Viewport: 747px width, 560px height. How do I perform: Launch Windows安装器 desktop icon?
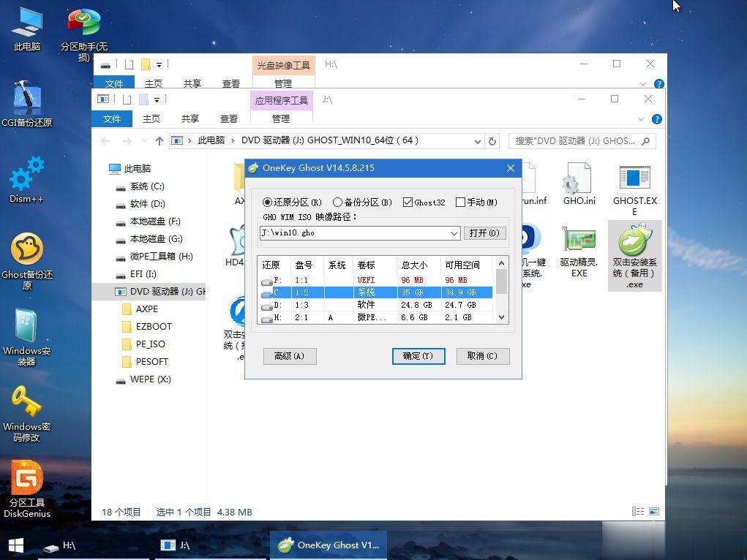point(27,337)
